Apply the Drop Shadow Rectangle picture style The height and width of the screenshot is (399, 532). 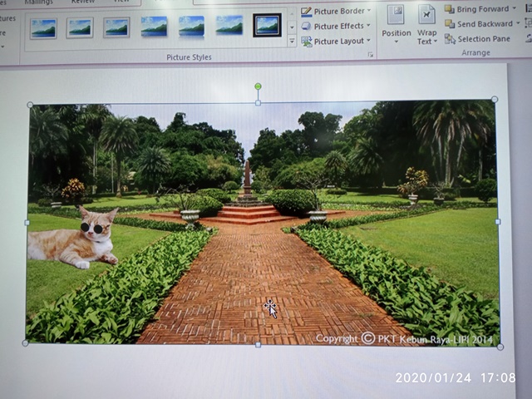point(154,27)
